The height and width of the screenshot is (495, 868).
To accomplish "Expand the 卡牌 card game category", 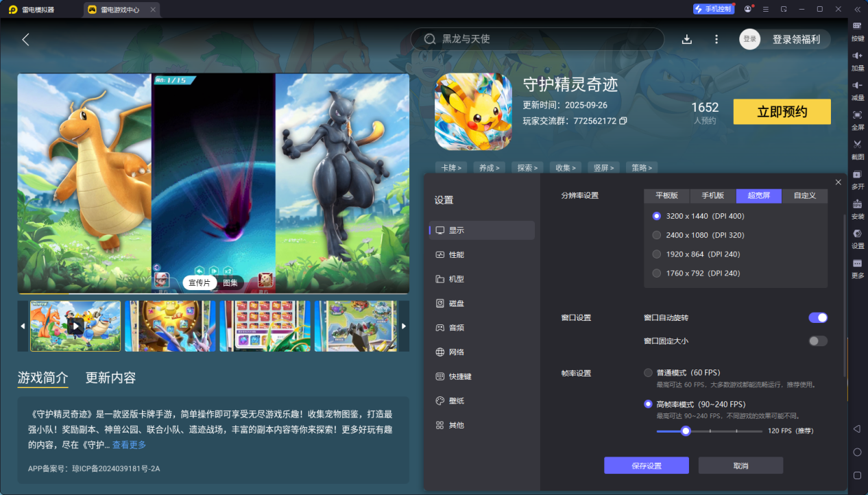I will 451,167.
